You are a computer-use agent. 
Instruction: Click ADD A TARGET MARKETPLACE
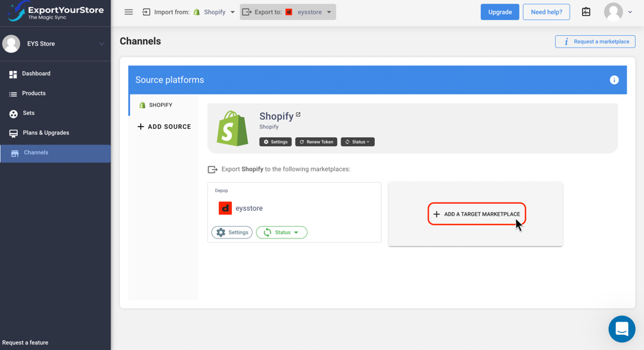pos(477,214)
